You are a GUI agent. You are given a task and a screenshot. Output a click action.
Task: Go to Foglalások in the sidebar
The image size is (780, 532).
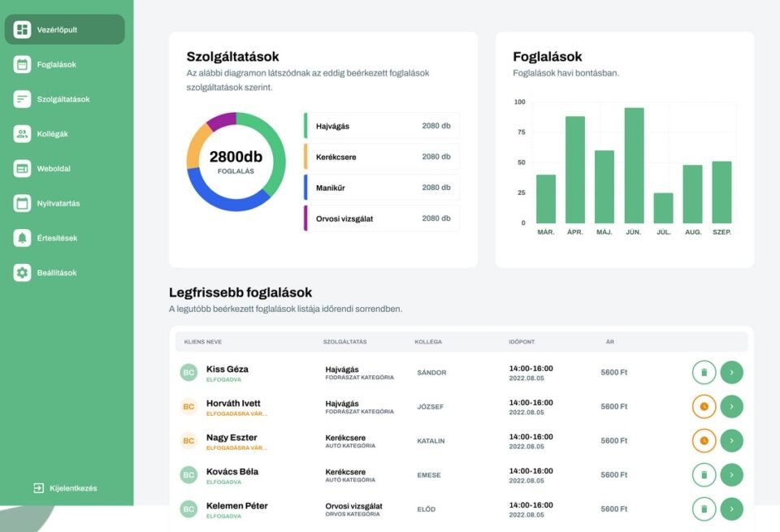coord(57,65)
